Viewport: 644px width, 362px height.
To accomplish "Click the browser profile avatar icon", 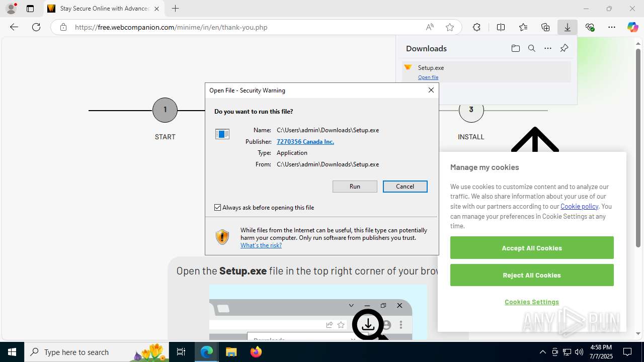I will pyautogui.click(x=11, y=9).
